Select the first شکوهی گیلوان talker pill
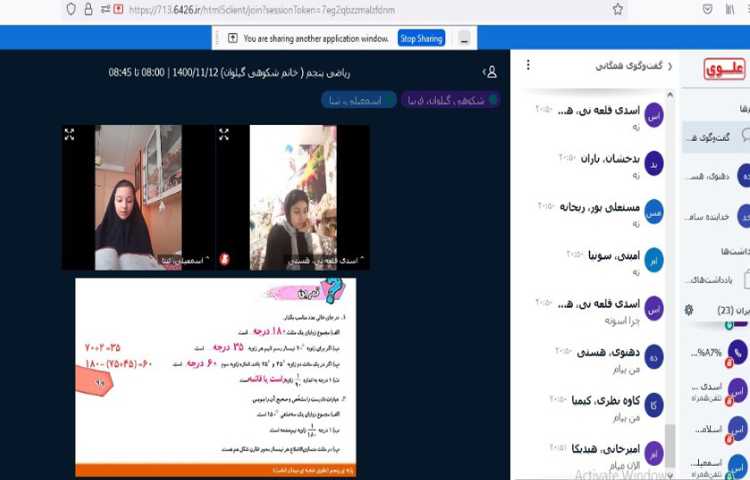 pos(451,100)
